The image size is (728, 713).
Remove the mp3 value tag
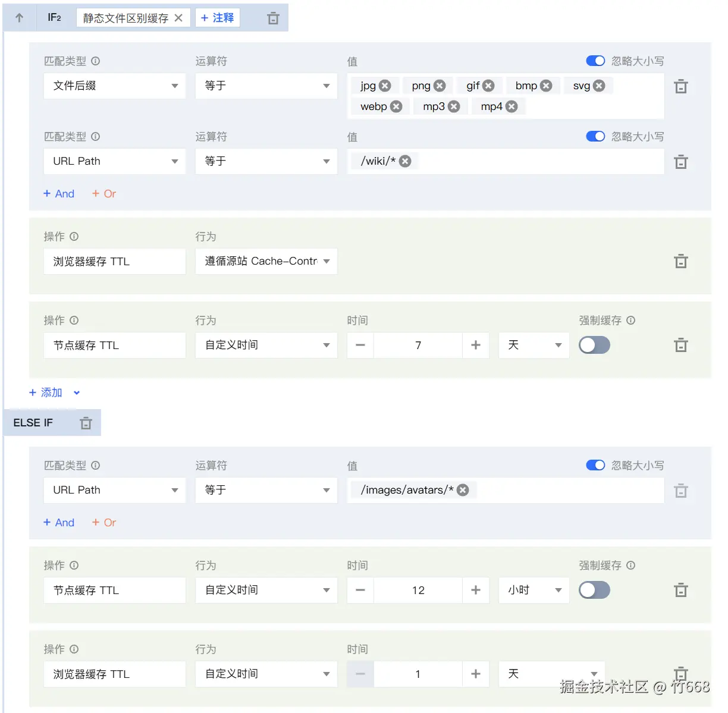454,106
